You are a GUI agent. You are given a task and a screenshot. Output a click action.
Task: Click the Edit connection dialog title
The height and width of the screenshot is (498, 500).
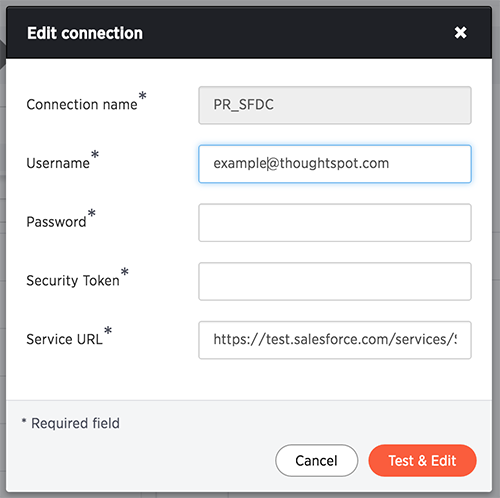coord(85,33)
